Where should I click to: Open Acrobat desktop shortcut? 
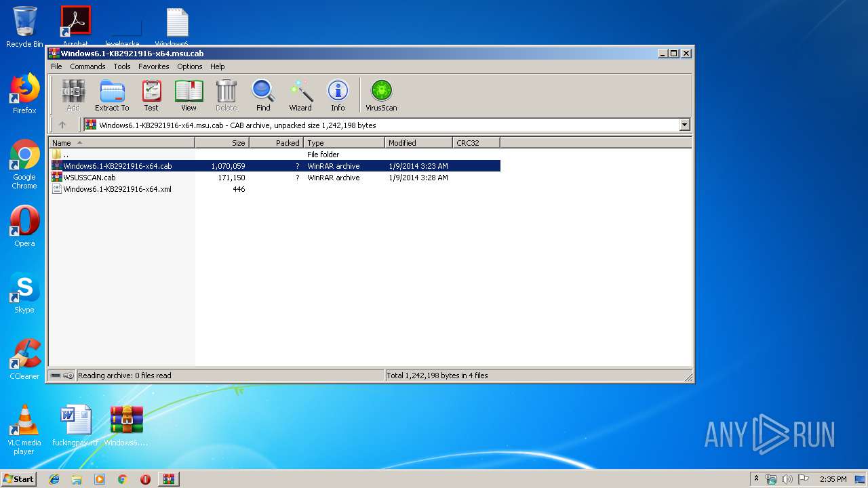(x=75, y=26)
